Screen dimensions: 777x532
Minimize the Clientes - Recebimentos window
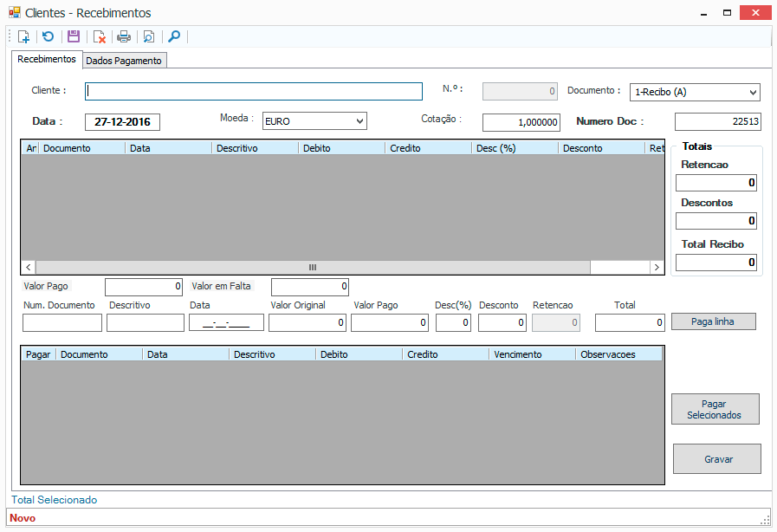coord(703,13)
